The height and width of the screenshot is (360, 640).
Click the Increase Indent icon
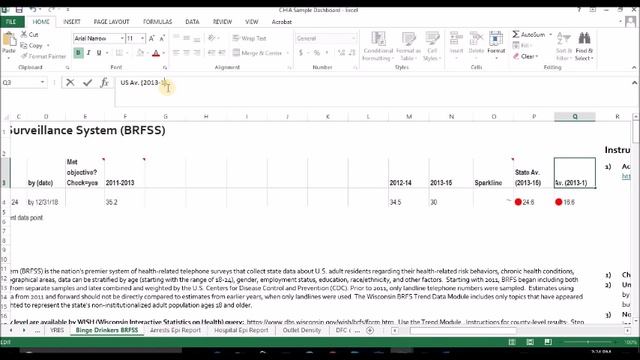click(x=222, y=53)
